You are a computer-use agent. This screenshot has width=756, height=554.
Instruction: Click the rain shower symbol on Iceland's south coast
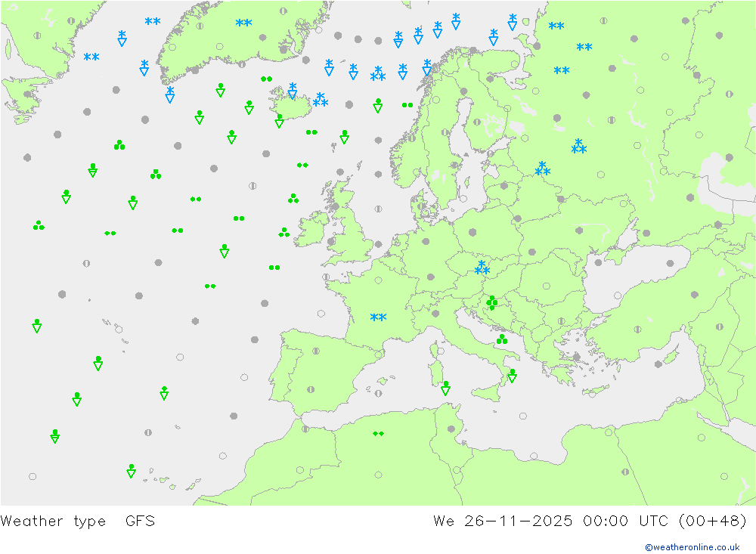[x=279, y=120]
